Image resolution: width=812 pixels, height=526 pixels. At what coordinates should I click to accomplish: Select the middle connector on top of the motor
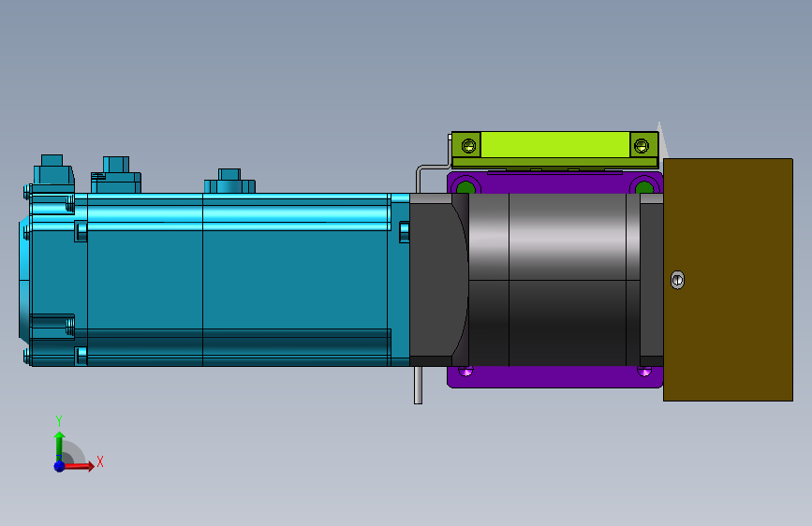pos(116,175)
